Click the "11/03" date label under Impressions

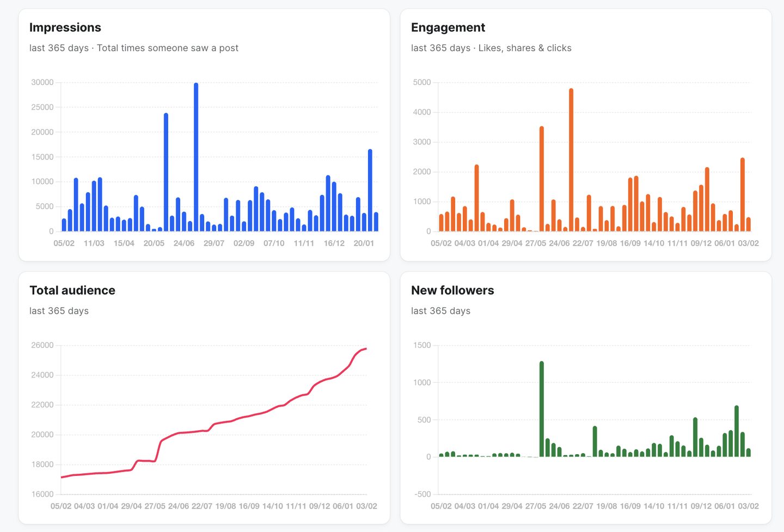pos(94,243)
